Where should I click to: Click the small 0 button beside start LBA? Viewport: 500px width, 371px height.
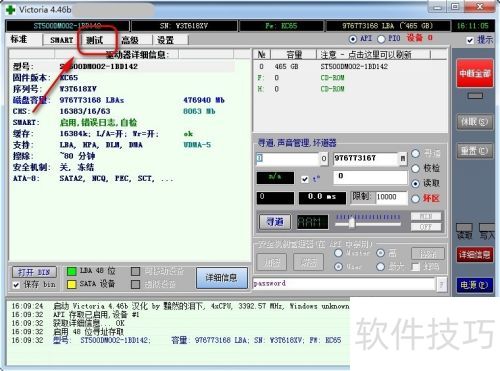324,159
